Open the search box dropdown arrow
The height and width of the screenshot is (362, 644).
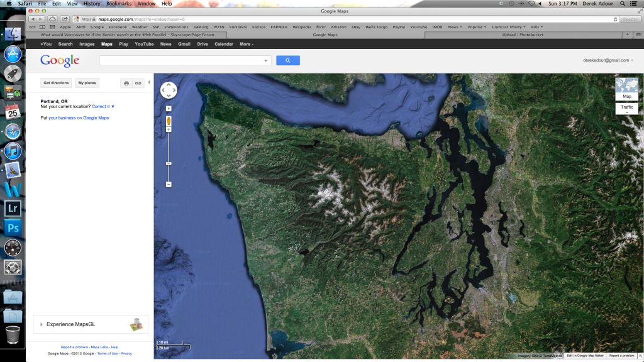(266, 60)
